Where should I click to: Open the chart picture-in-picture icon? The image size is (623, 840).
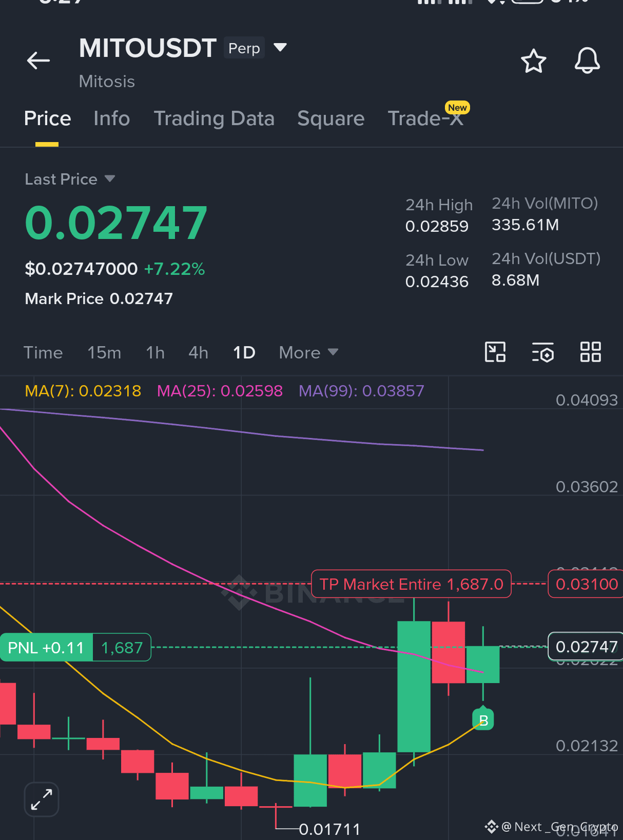(495, 352)
